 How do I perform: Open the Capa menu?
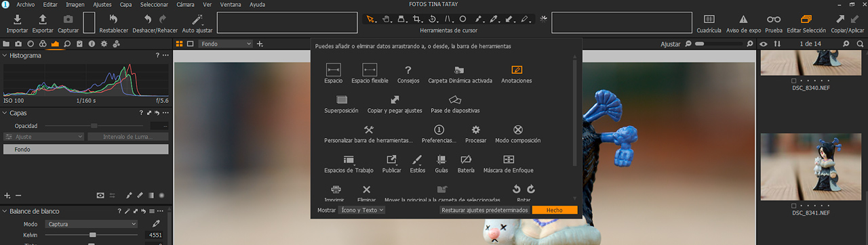(125, 4)
